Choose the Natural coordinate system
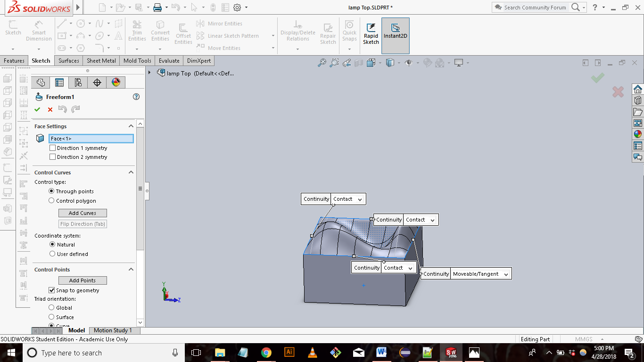 tap(52, 245)
